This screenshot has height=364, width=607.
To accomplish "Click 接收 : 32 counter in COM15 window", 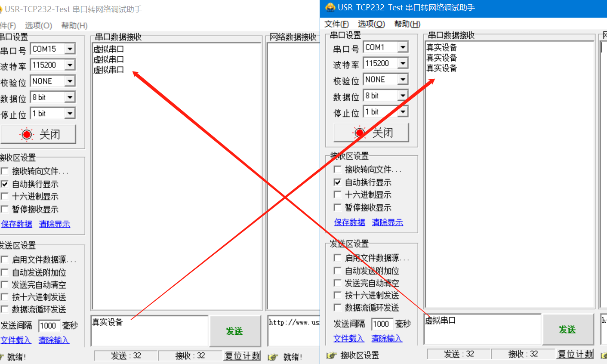I will click(190, 356).
